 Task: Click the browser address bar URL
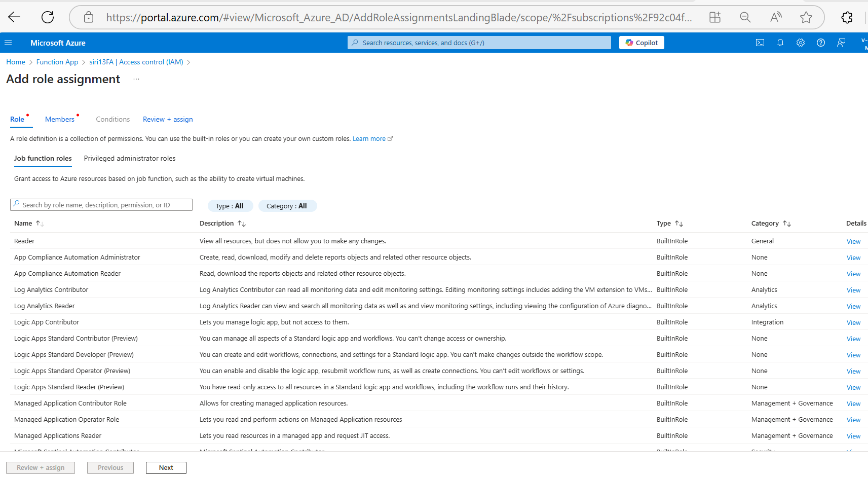(399, 18)
